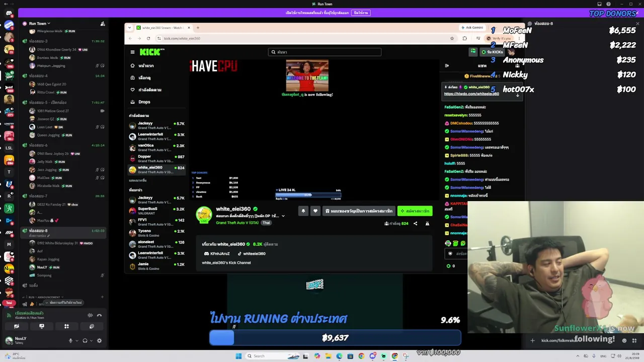Click the gift subscription button
The width and height of the screenshot is (644, 362).
tap(359, 211)
